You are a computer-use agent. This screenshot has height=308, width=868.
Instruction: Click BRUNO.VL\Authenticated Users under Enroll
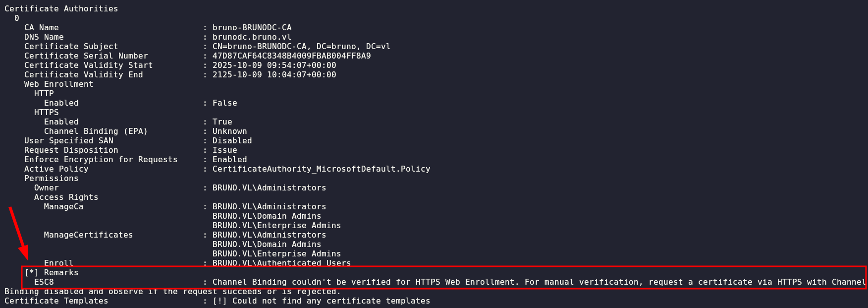pyautogui.click(x=281, y=263)
